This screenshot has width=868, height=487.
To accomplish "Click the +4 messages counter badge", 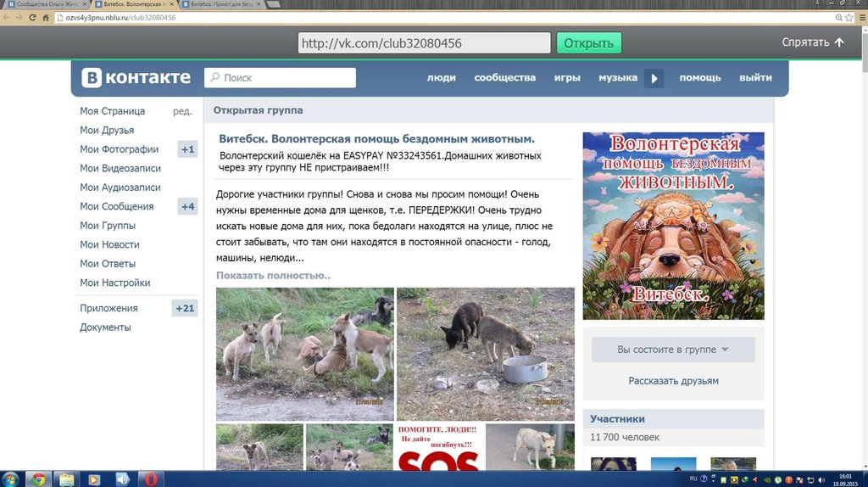I will (x=187, y=207).
